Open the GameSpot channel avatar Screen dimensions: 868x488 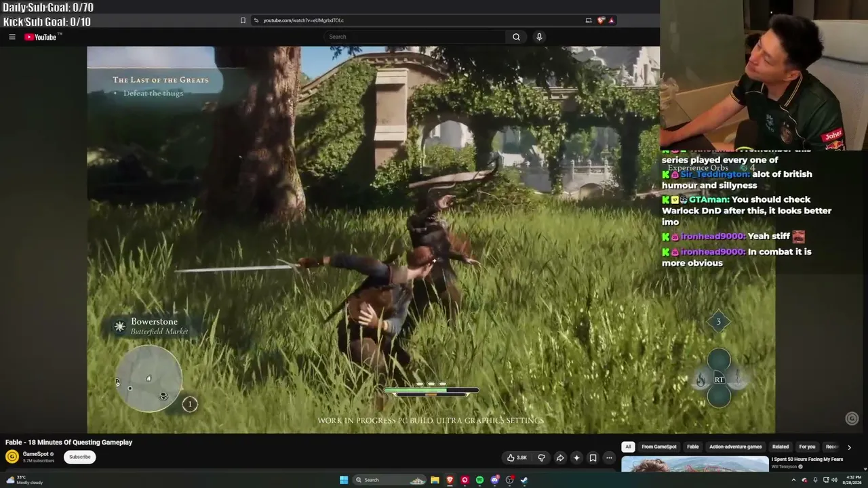click(12, 457)
